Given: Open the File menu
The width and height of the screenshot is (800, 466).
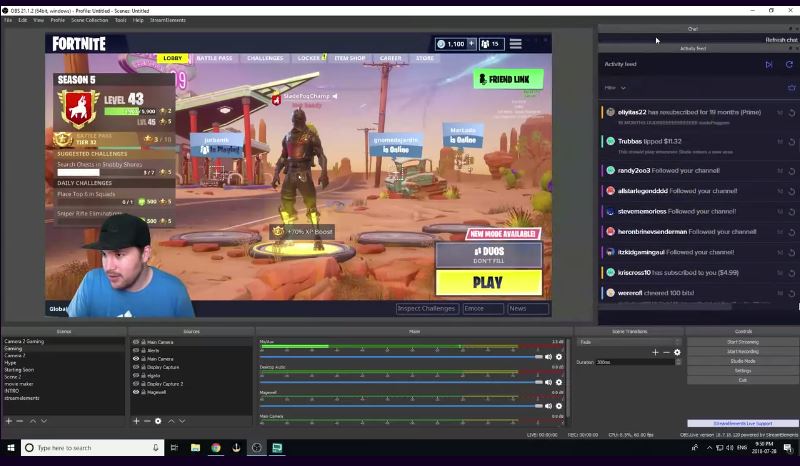Looking at the screenshot, I should (8, 20).
